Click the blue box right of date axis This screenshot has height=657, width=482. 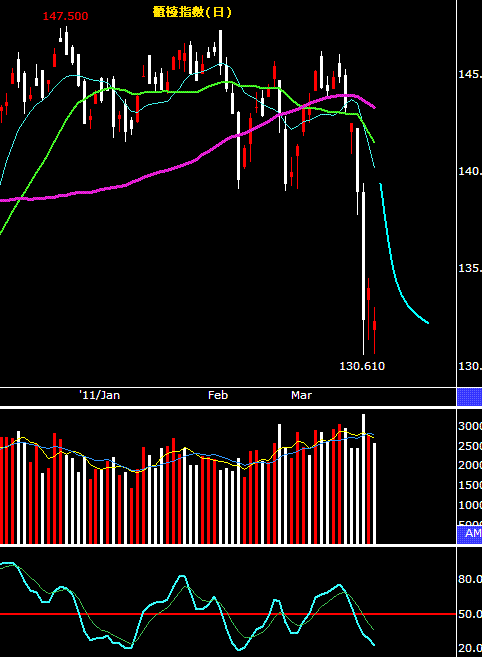[x=469, y=397]
